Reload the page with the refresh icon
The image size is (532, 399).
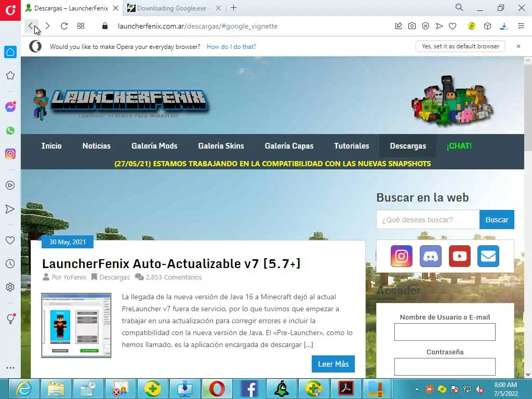tap(64, 26)
